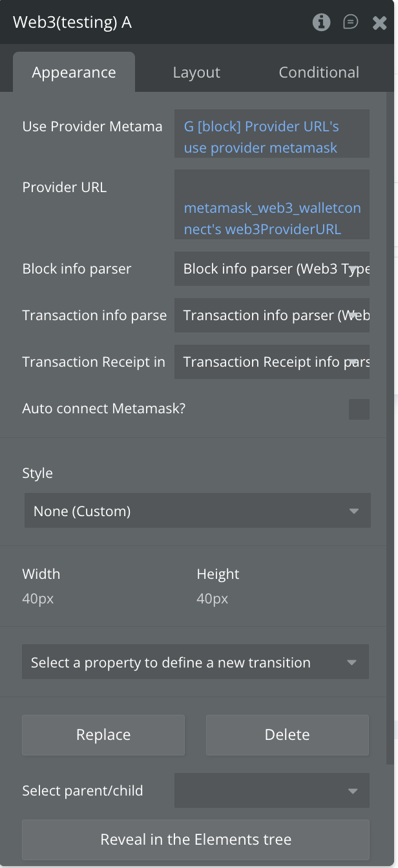Open the new transition property dropdown

pos(195,662)
